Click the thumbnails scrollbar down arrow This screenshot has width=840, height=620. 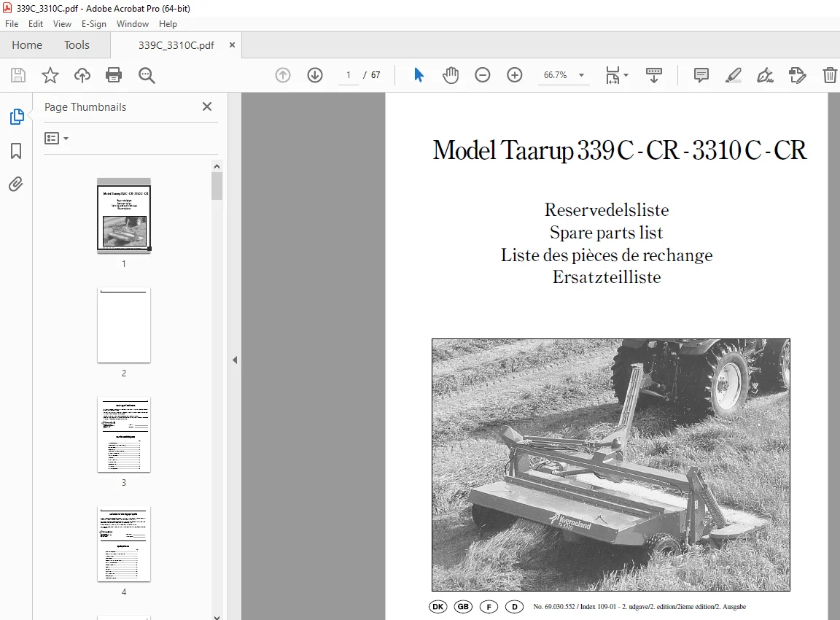(x=217, y=616)
